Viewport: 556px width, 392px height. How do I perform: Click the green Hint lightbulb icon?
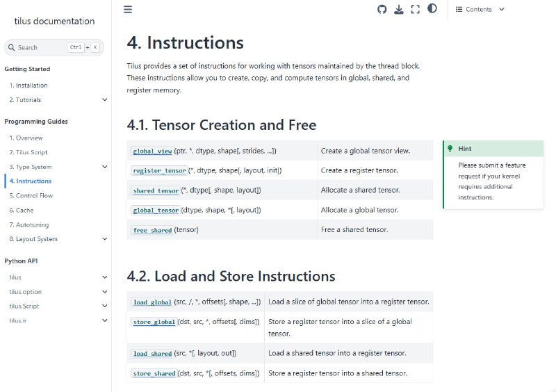(x=450, y=149)
